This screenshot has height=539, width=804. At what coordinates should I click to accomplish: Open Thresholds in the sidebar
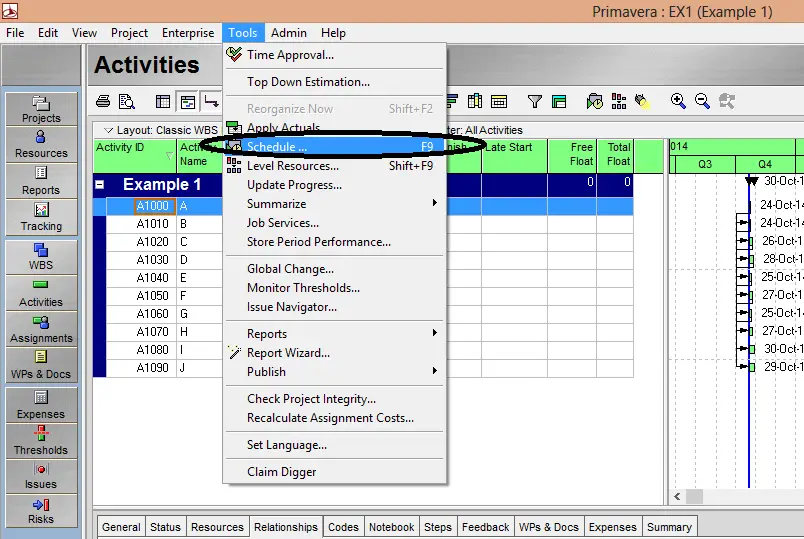pos(41,441)
